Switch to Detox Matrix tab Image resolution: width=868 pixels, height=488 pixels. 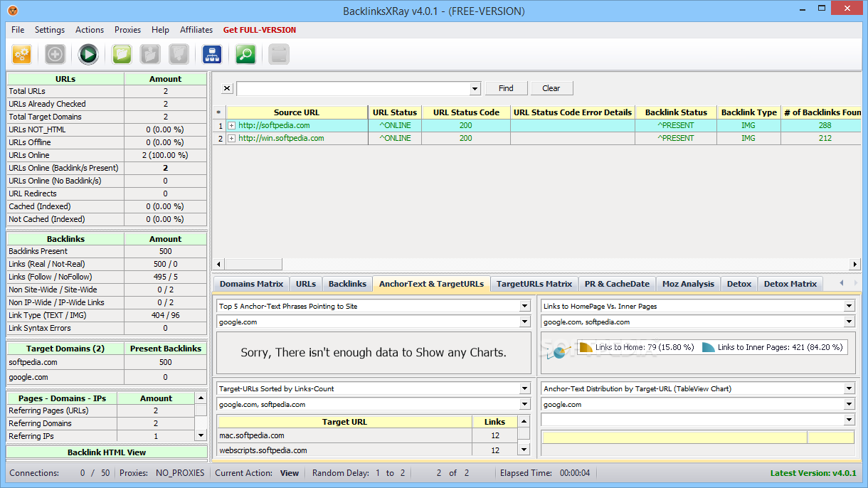coord(790,284)
